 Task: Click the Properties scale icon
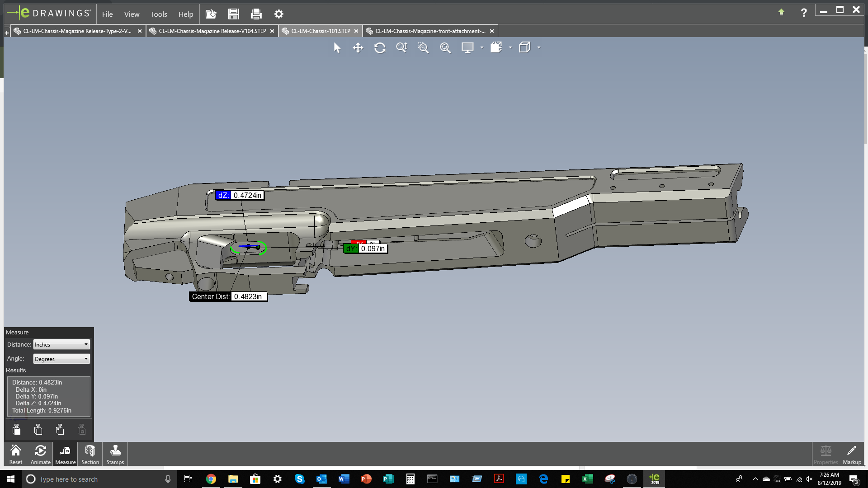point(826,454)
